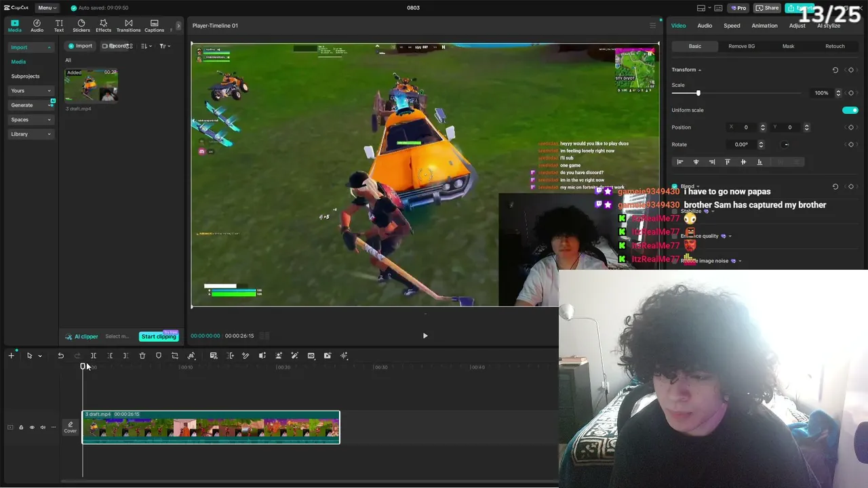
Task: Open the CapCut Menu dropdown
Action: point(47,7)
